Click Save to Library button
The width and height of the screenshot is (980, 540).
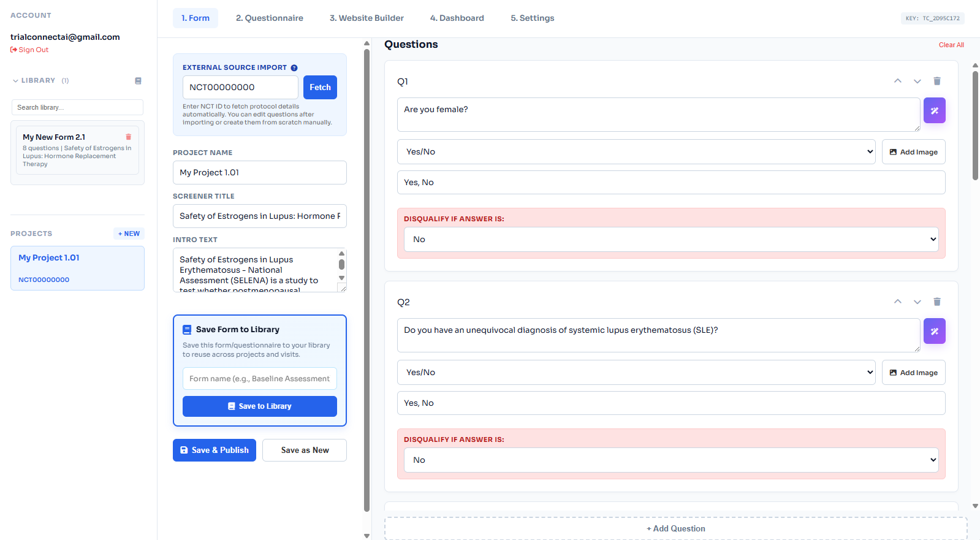coord(260,406)
